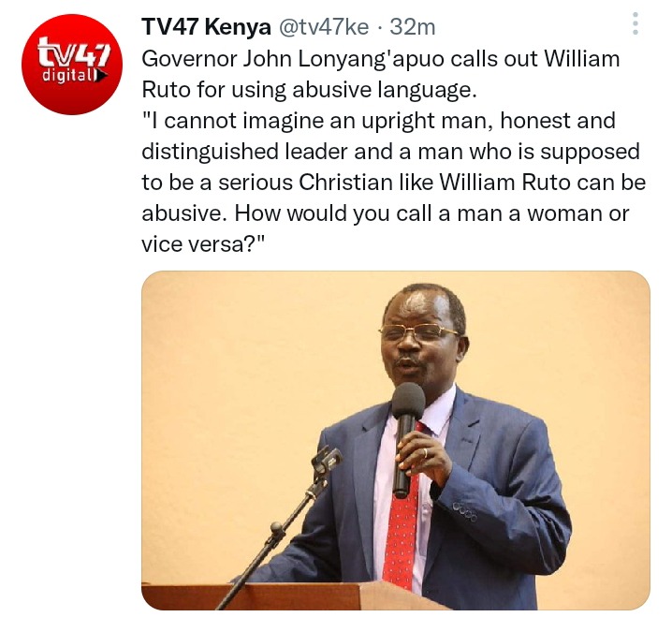The width and height of the screenshot is (672, 617).
Task: Click the quoted text starting "I cannot imagine"
Action: [x=393, y=182]
